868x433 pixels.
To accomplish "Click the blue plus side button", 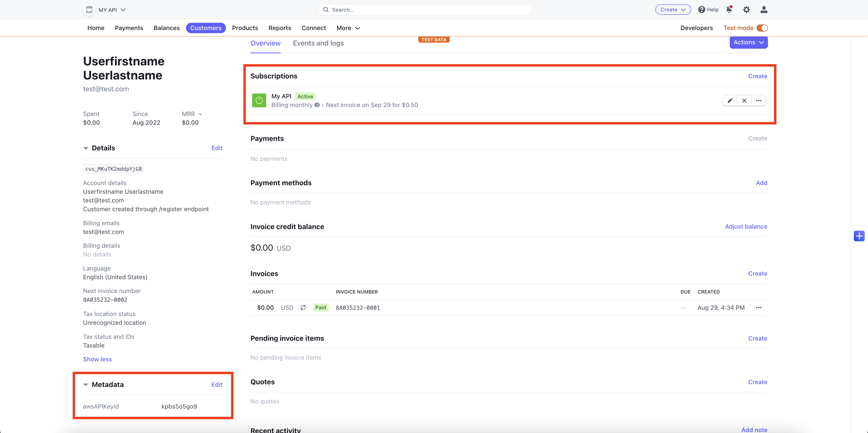I will [859, 236].
